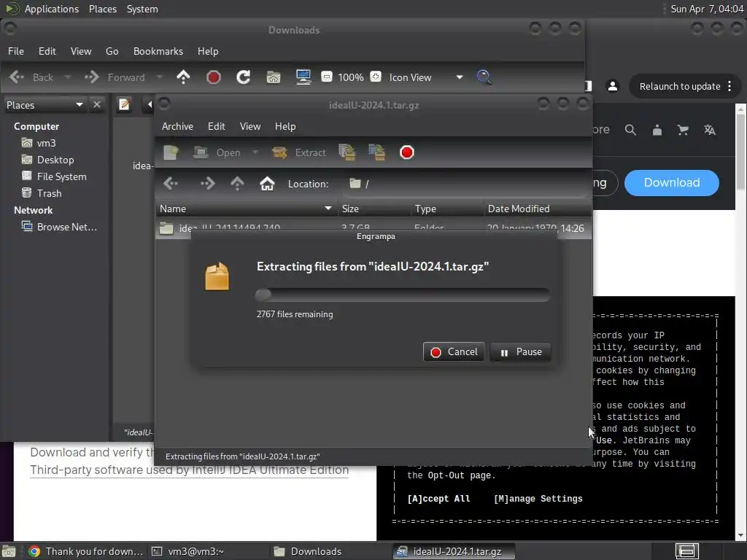Click Back in the Downloads file manager
This screenshot has height=560, width=747.
coord(31,77)
